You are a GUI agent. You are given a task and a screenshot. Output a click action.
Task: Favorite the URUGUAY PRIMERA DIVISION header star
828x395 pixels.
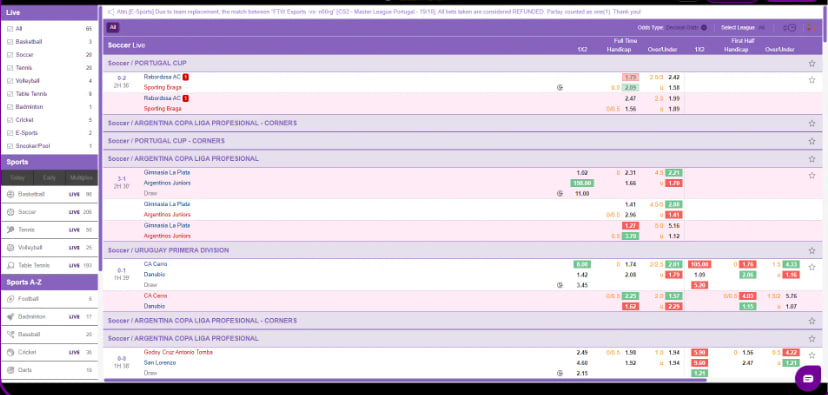tap(812, 250)
